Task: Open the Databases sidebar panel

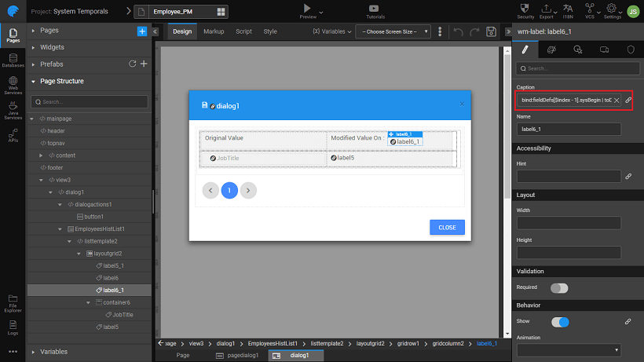Action: pyautogui.click(x=13, y=60)
